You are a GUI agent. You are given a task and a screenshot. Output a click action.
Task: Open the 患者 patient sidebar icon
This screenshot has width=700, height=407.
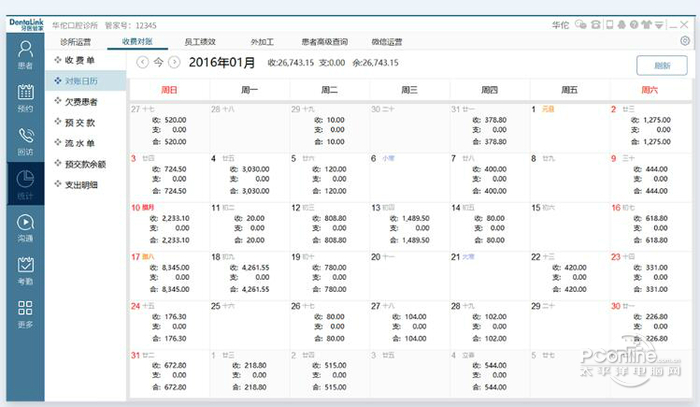[25, 54]
